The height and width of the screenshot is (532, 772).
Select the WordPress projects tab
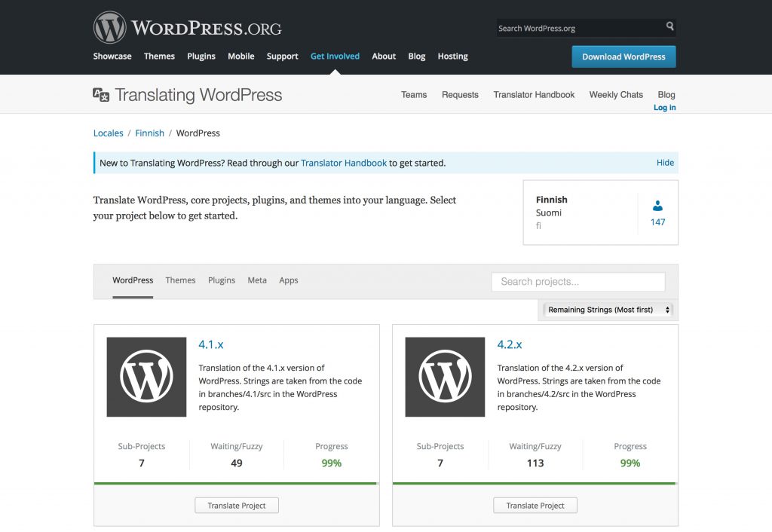click(133, 280)
